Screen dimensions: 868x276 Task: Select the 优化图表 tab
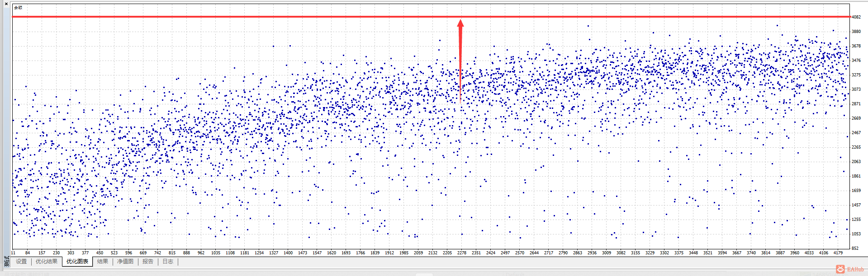coord(77,262)
